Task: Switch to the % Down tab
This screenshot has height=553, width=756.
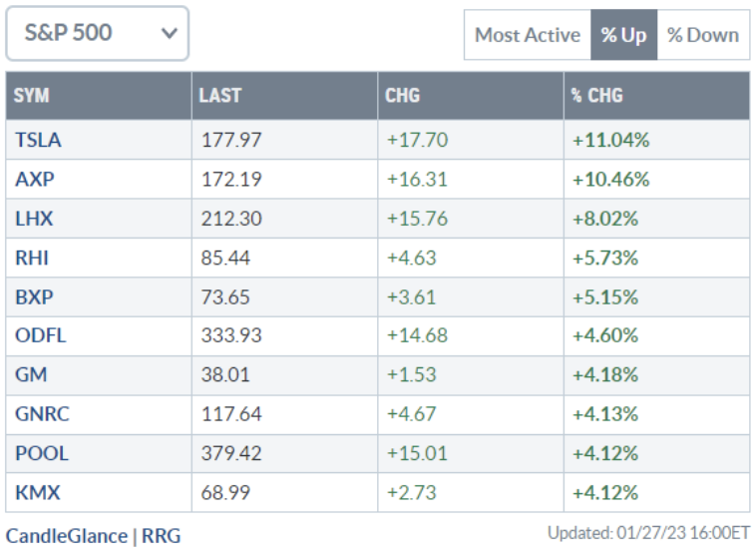Action: [x=703, y=35]
